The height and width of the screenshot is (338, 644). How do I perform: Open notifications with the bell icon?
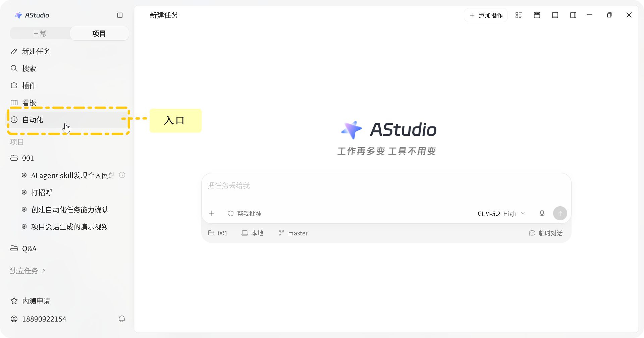(122, 319)
